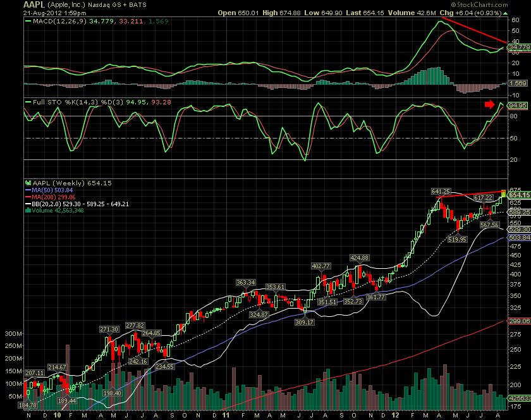
Task: Click the 94.95 tag on the stochastic axis
Action: [x=518, y=106]
